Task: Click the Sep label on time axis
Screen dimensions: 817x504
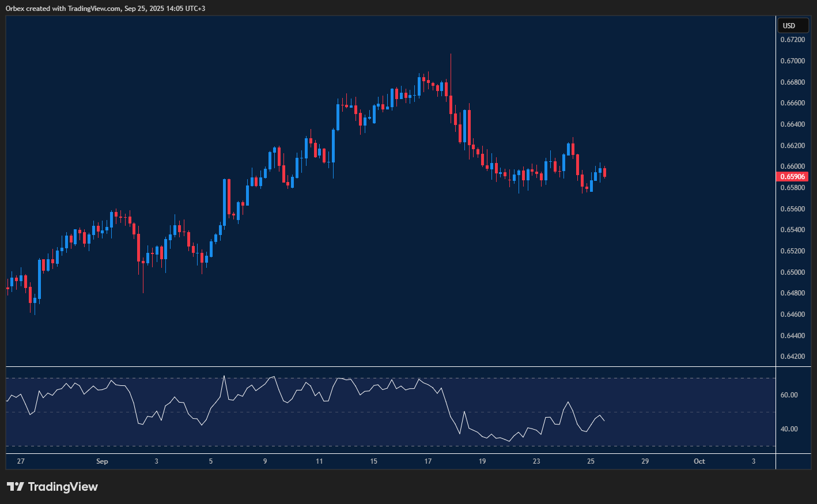Action: pos(102,461)
